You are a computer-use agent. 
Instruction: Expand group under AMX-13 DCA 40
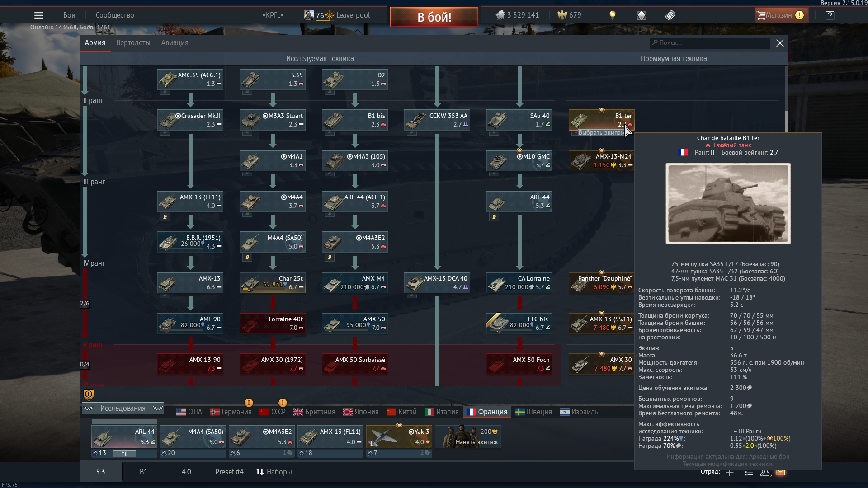point(411,296)
